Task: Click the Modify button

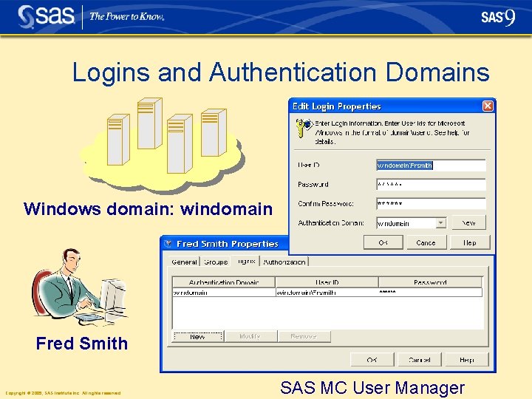Action: point(250,336)
